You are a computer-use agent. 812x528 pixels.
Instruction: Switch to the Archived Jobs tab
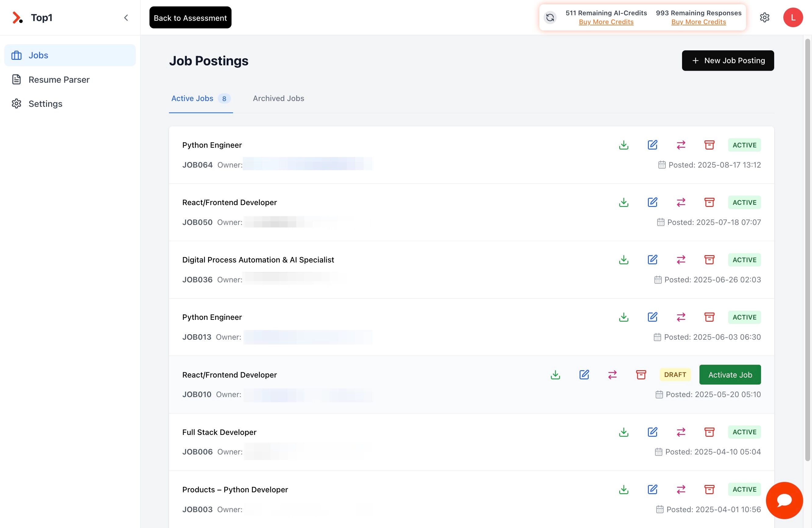[278, 98]
